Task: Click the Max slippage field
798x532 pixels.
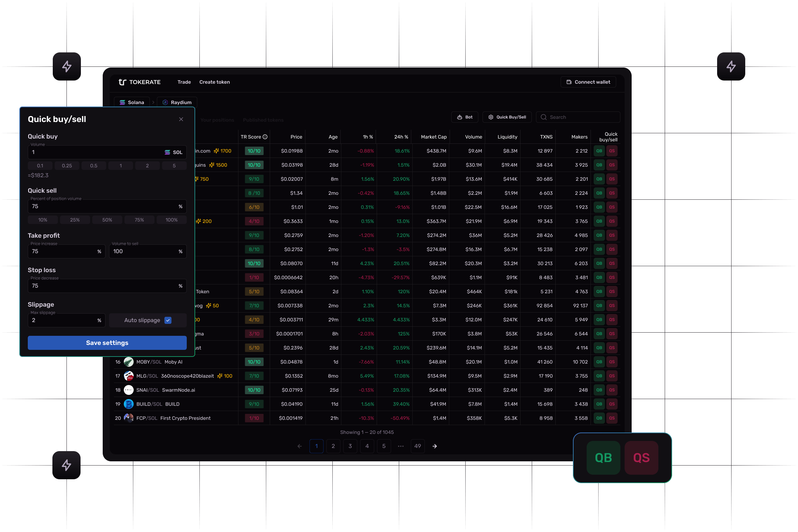Action: 66,320
